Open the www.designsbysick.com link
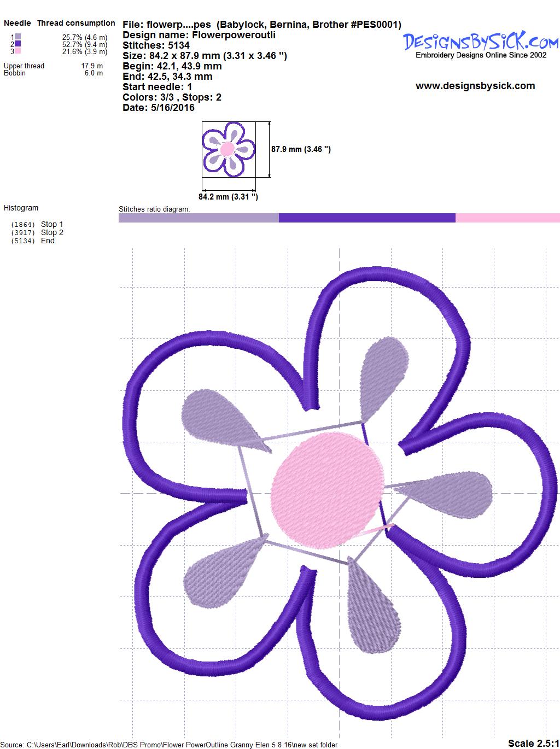 [475, 86]
